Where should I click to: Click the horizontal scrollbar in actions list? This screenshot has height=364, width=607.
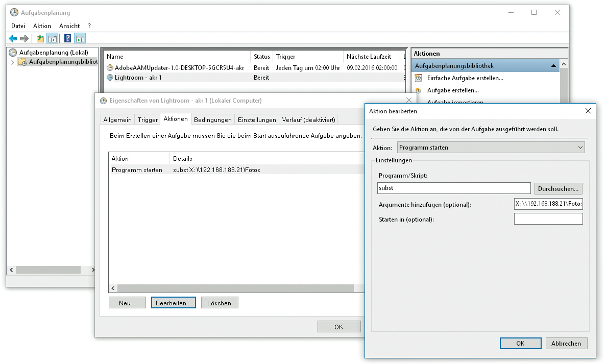(x=235, y=288)
